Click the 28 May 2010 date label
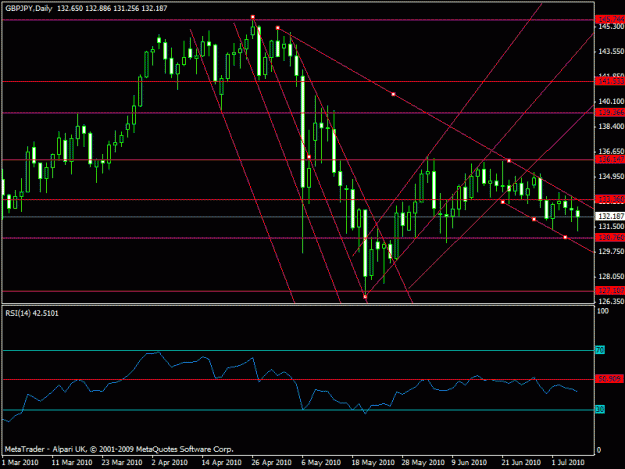 click(423, 463)
